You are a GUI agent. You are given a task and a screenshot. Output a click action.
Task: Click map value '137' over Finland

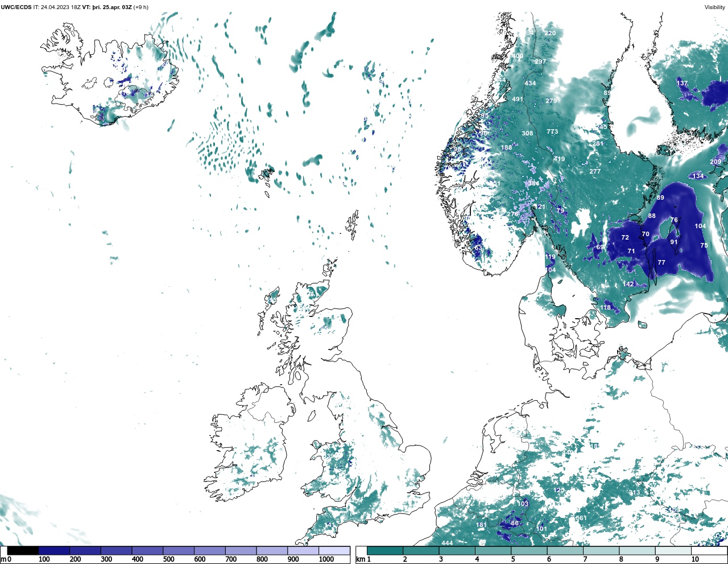point(682,83)
